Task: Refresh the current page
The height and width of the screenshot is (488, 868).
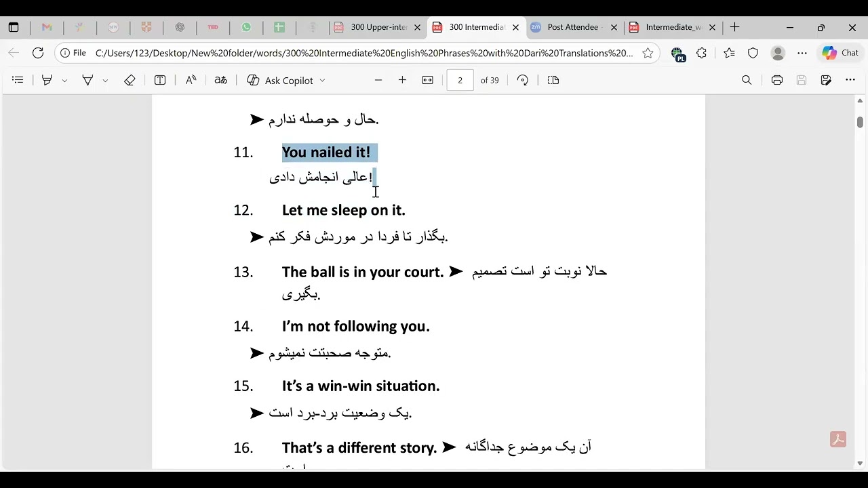Action: point(38,53)
